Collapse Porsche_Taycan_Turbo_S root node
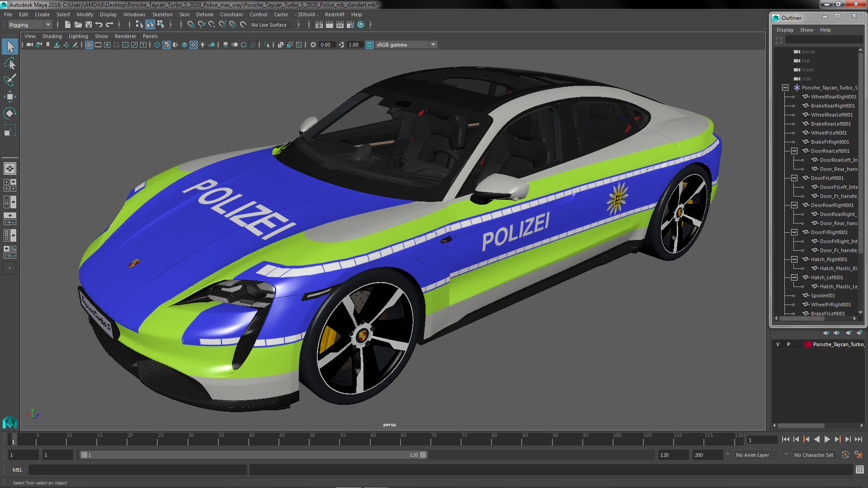Viewport: 868px width, 488px height. [785, 88]
